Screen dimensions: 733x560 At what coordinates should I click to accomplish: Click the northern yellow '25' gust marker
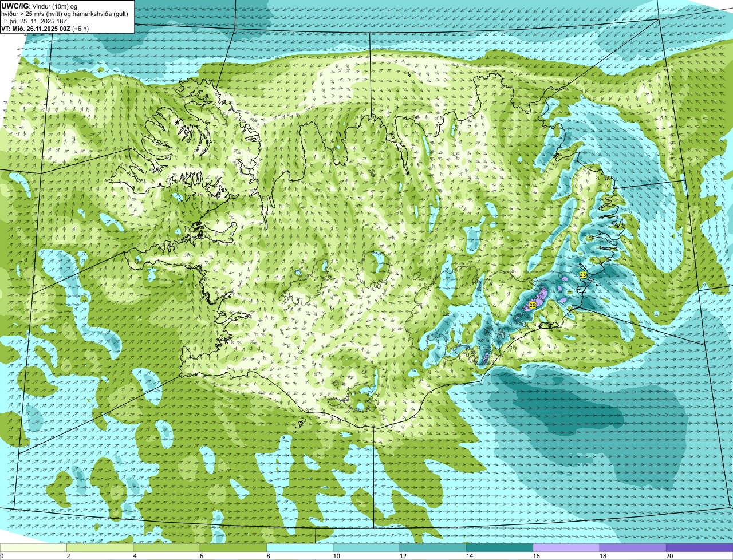click(x=583, y=275)
